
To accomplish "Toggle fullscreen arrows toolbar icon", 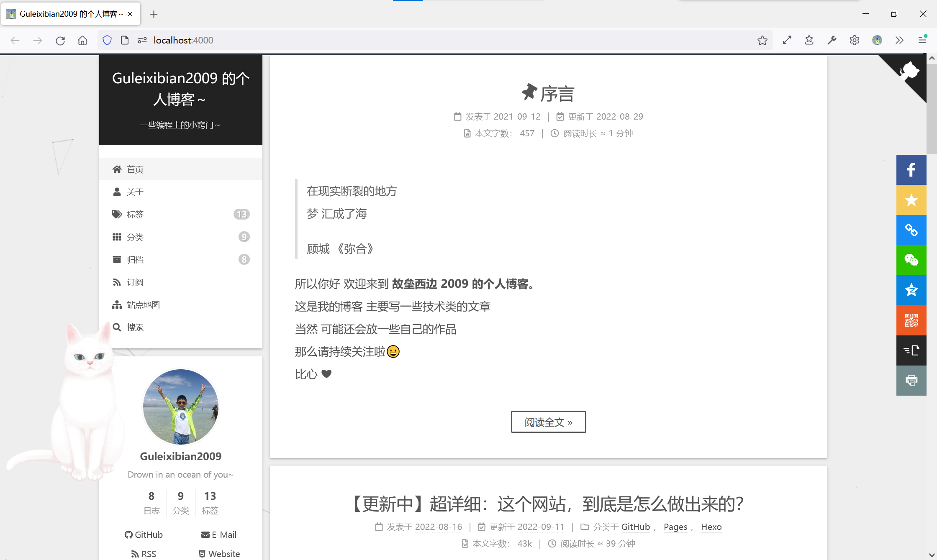I will point(787,40).
